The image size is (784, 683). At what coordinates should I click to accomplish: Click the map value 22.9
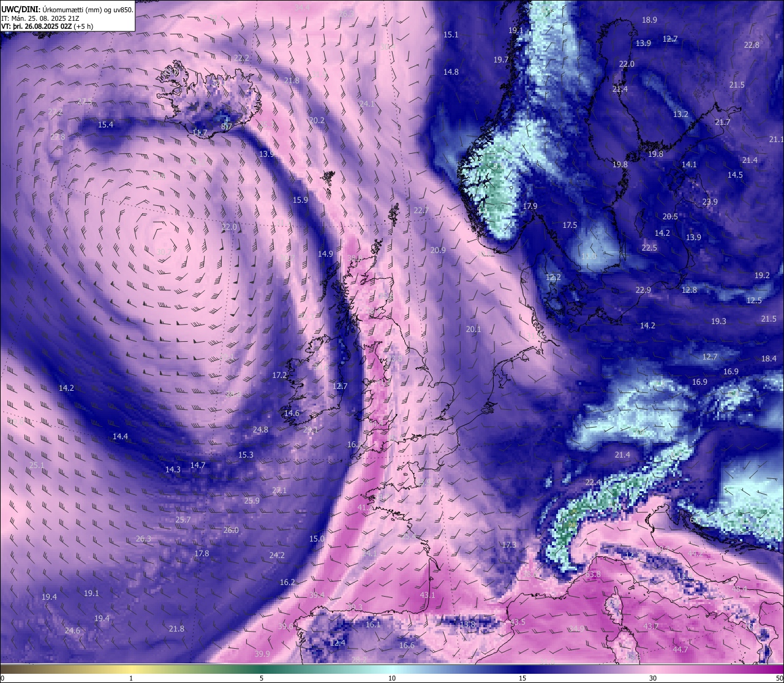(643, 290)
